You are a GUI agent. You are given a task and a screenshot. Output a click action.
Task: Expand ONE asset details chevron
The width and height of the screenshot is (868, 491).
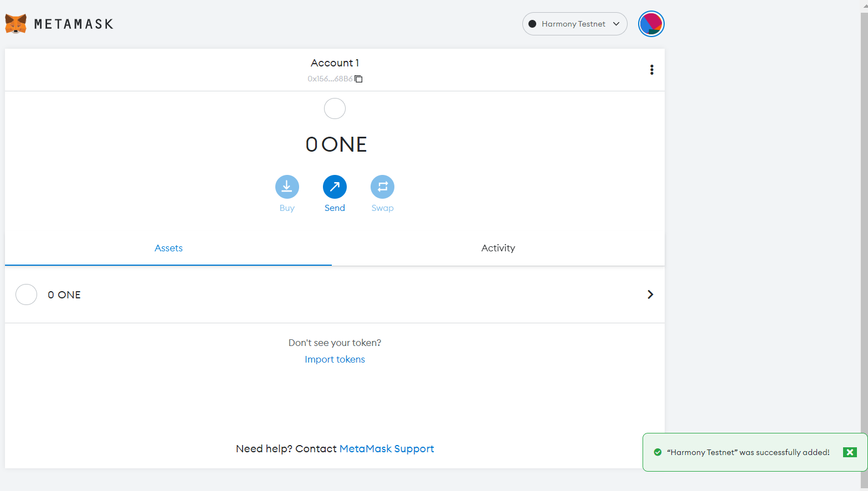650,294
